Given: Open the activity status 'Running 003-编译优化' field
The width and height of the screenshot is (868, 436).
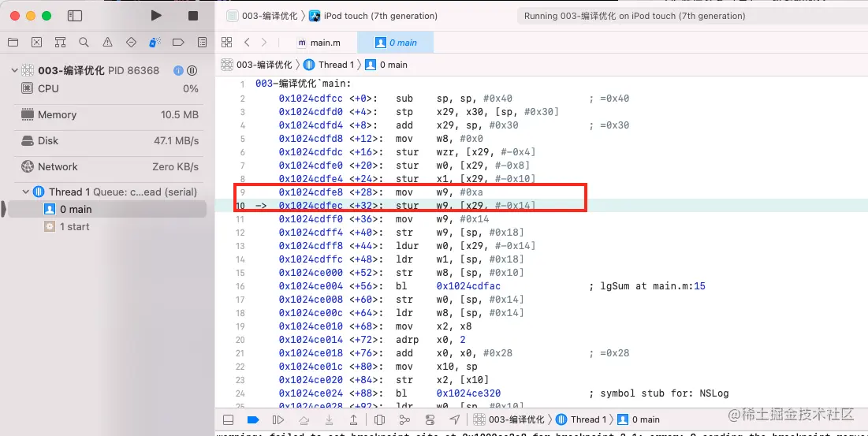Looking at the screenshot, I should coord(691,16).
